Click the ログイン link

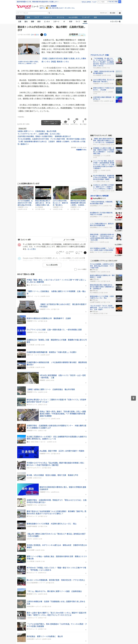pos(42,8)
